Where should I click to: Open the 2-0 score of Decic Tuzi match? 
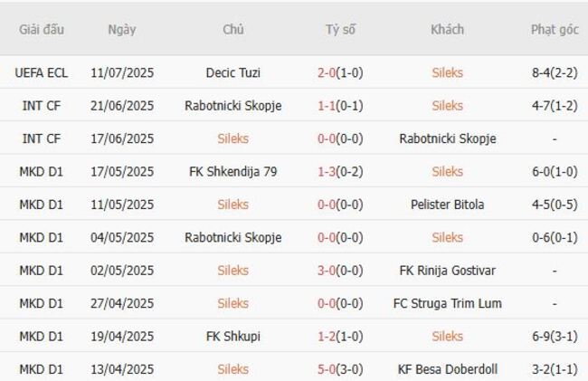coord(340,72)
